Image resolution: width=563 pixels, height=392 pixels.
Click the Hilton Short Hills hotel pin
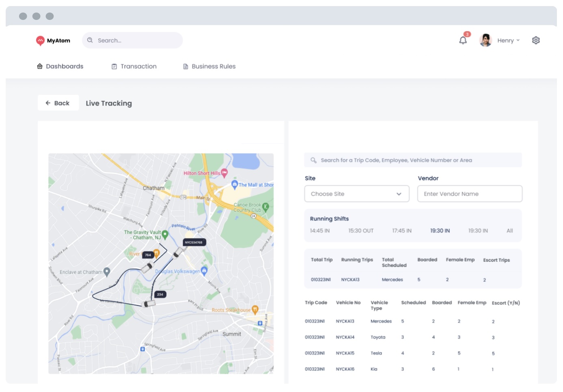224,173
